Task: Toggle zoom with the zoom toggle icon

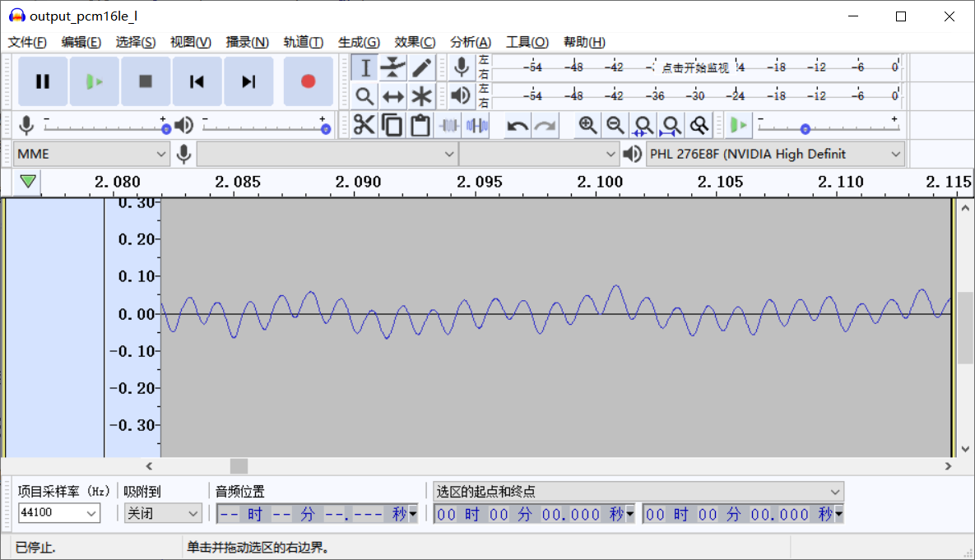Action: (699, 126)
